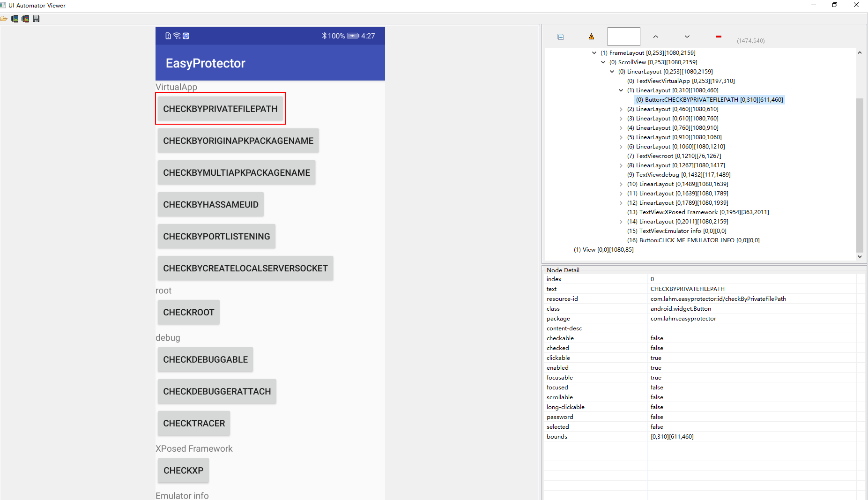The image size is (868, 500).
Task: Click the next result down arrow
Action: [x=687, y=37]
